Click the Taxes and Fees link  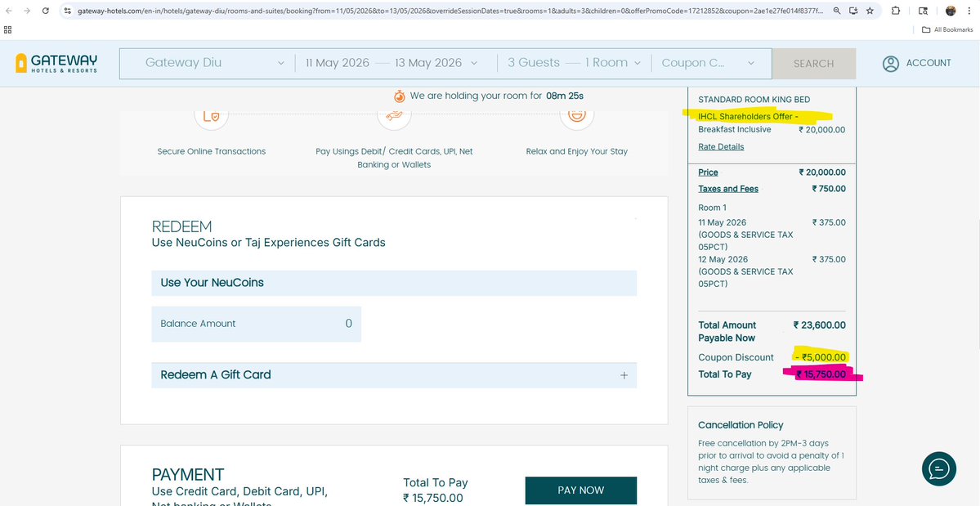click(728, 189)
